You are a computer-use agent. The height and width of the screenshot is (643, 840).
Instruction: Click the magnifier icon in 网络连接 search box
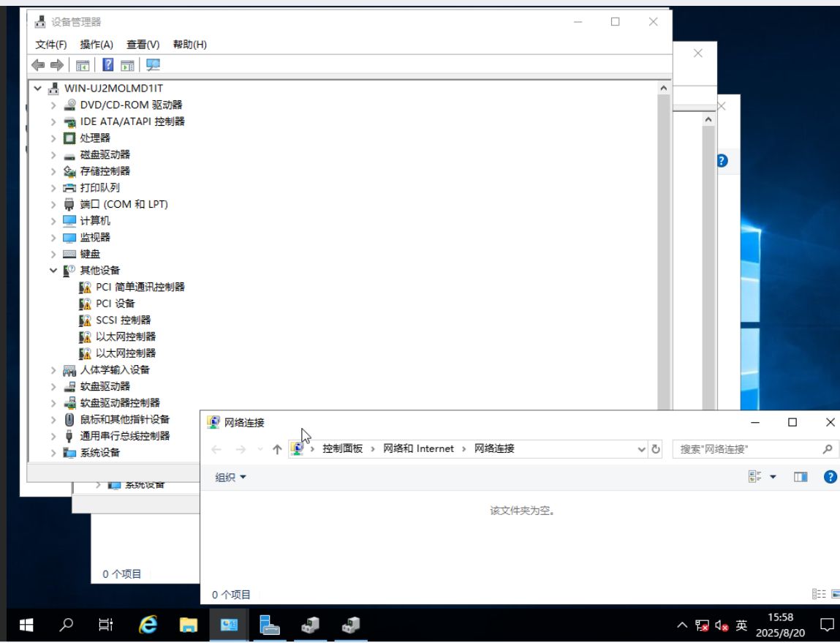827,449
